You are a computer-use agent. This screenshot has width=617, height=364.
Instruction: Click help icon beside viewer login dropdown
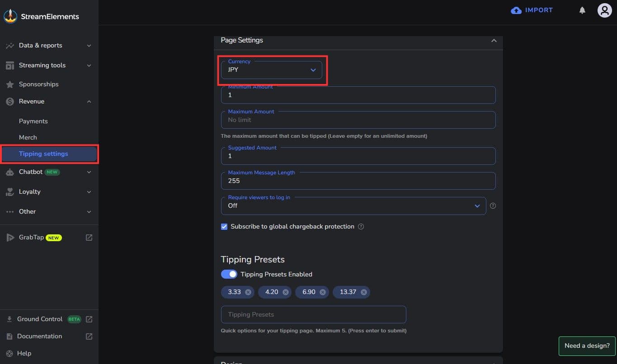[493, 205]
